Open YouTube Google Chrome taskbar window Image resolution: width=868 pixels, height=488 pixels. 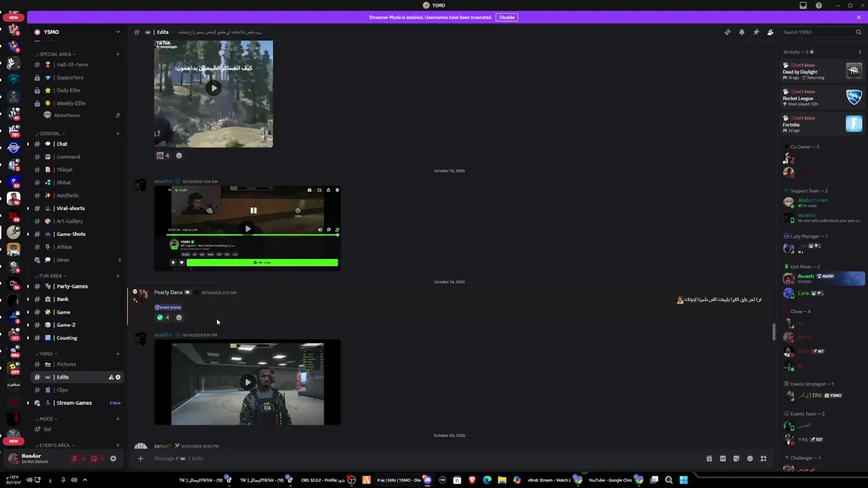point(615,480)
